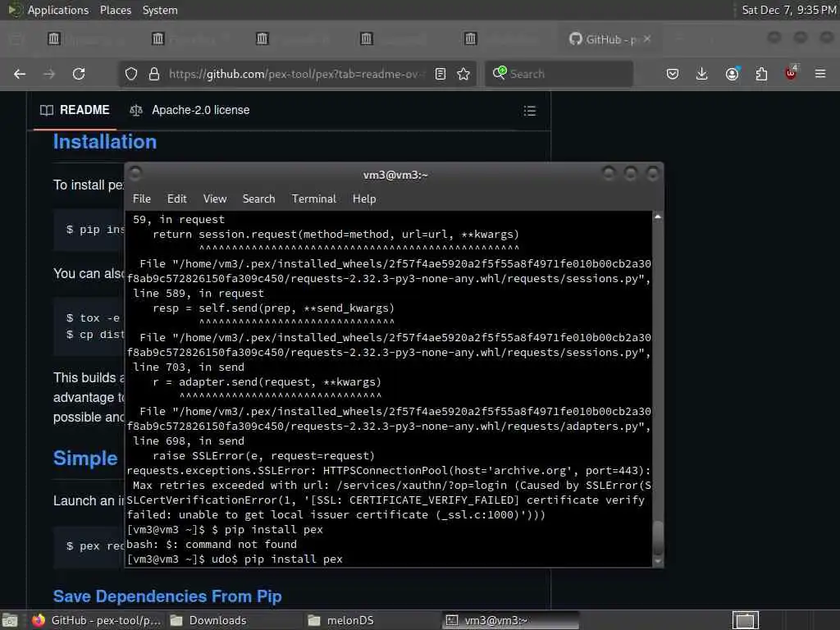This screenshot has height=630, width=840.
Task: Switch to GitHub pex-tool taskbar window
Action: (97, 620)
